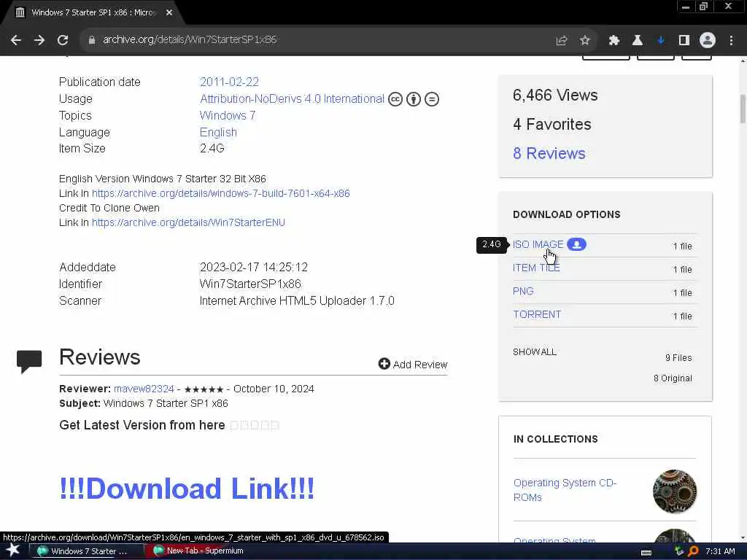Open the Chrome labs flask icon
The image size is (747, 560).
[x=638, y=41]
